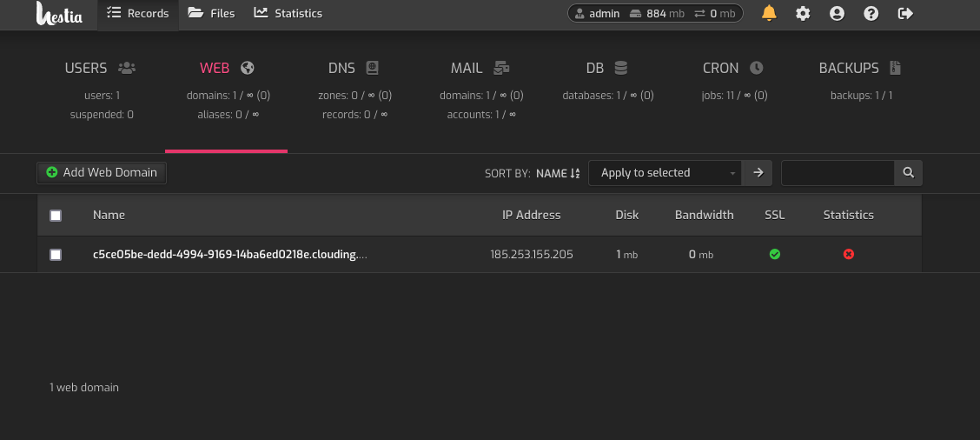
Task: Change the Sort By Name order
Action: coord(558,173)
